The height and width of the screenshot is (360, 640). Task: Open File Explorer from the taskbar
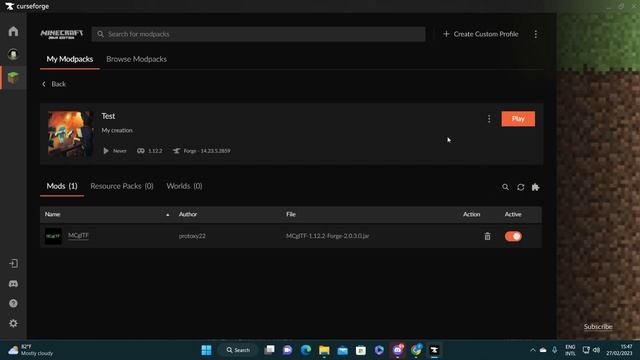point(324,350)
